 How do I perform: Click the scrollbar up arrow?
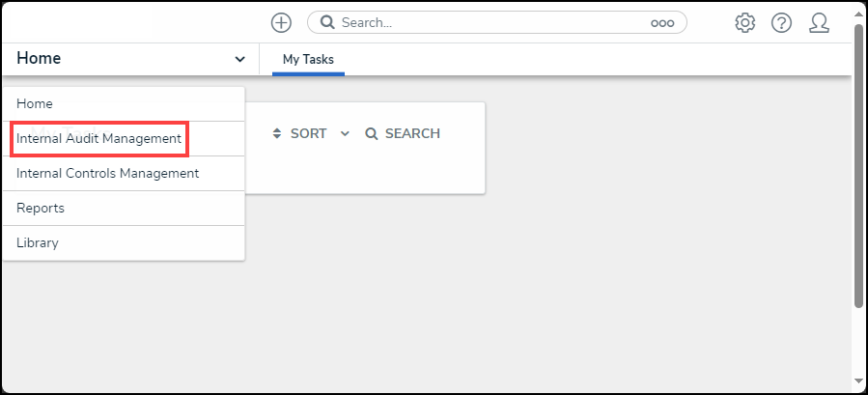coord(858,14)
